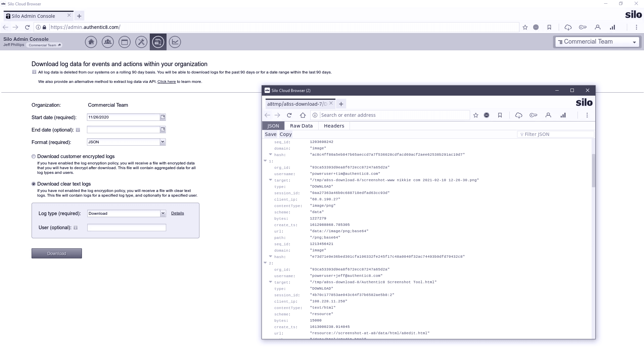The width and height of the screenshot is (644, 349).
Task: Focus Search or enter address field
Action: click(x=395, y=115)
